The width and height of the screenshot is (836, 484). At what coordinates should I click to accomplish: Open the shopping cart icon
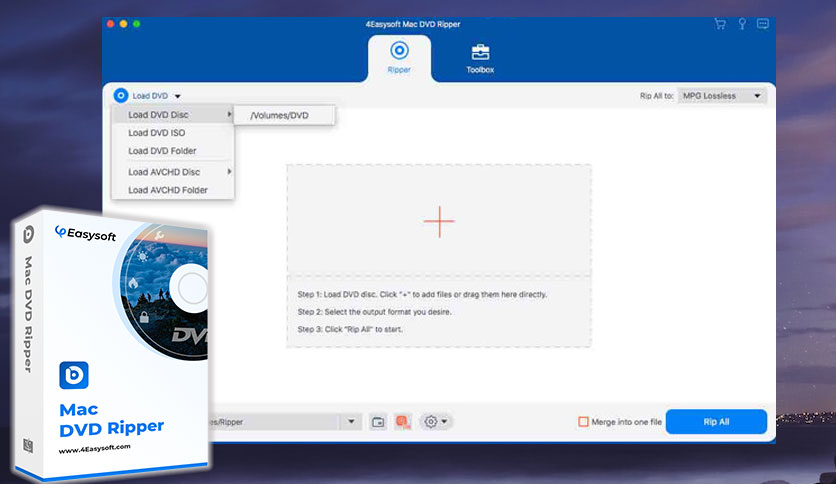click(x=720, y=24)
